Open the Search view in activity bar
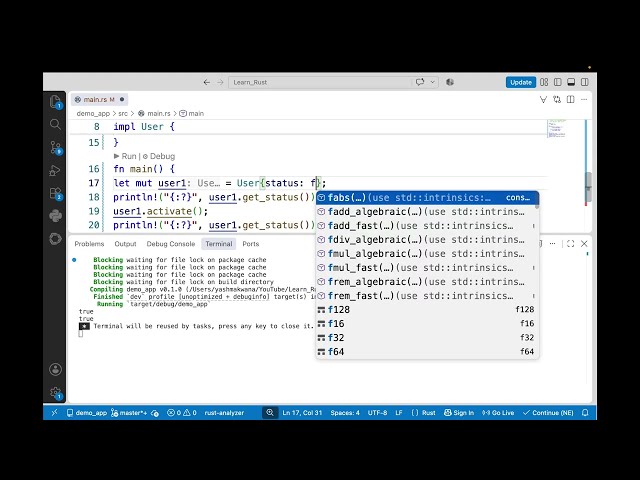The image size is (640, 480). pyautogui.click(x=55, y=124)
